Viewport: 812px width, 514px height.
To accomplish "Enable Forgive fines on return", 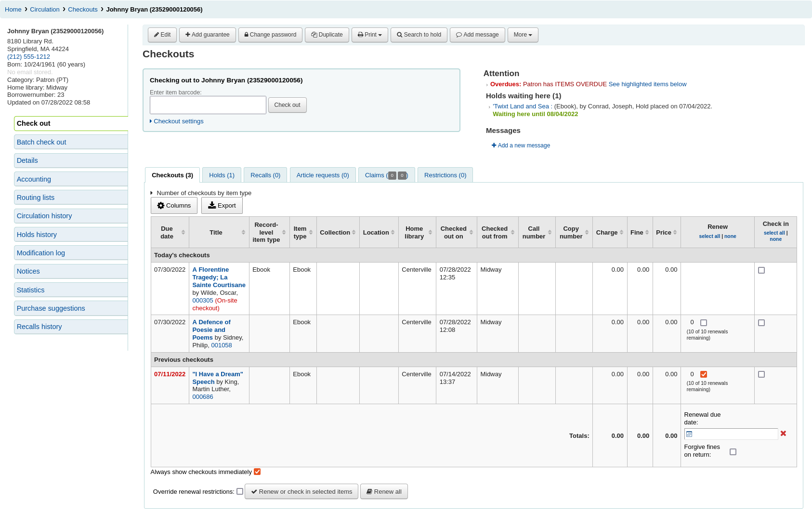I will 733,451.
